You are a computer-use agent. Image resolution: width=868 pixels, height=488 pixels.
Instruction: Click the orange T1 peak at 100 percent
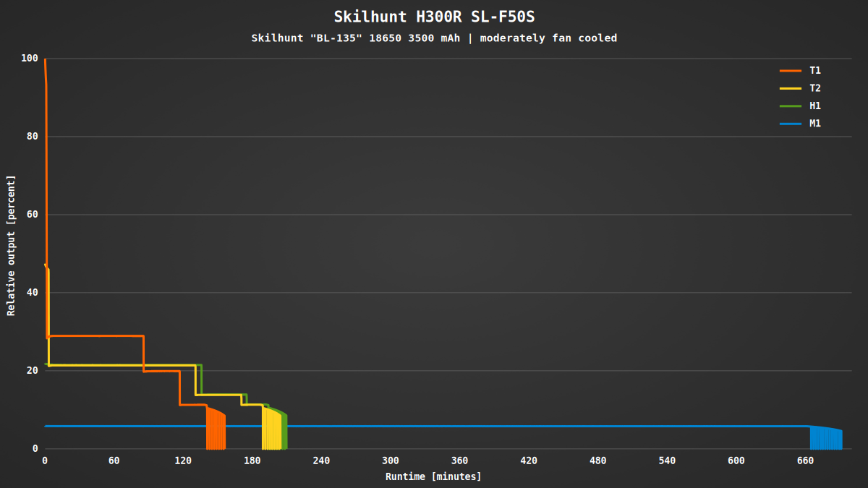pyautogui.click(x=45, y=60)
